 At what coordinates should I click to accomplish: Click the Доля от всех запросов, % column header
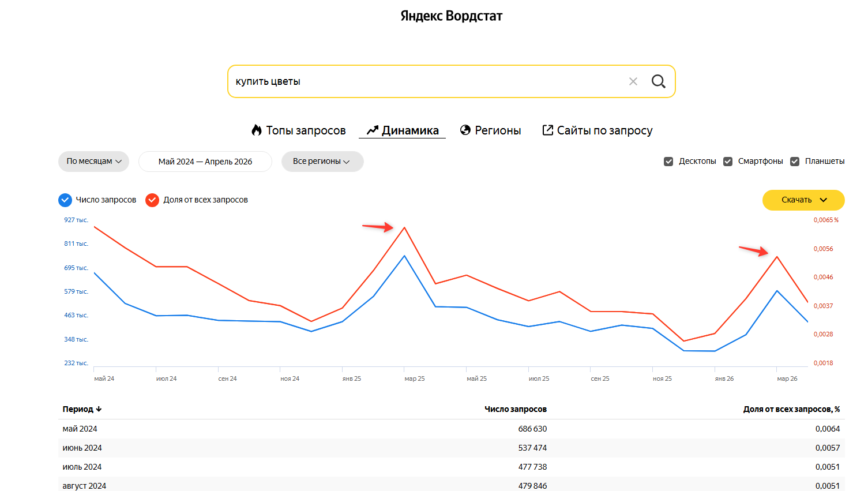point(791,409)
